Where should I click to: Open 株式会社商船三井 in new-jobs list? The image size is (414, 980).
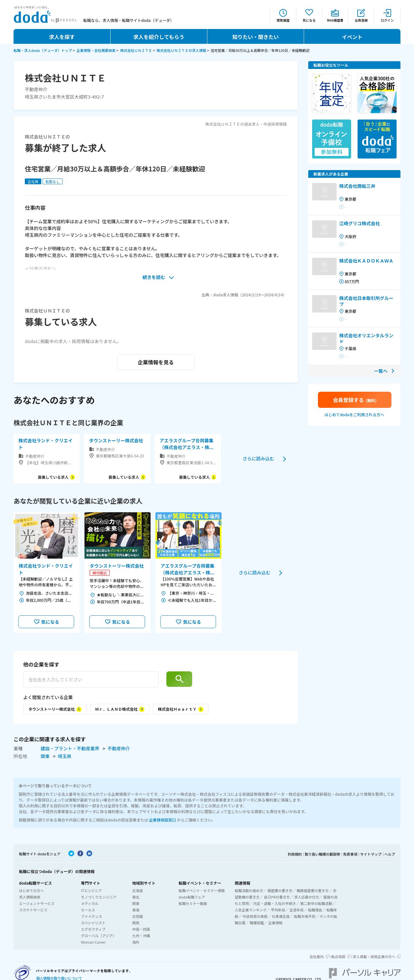click(x=357, y=186)
